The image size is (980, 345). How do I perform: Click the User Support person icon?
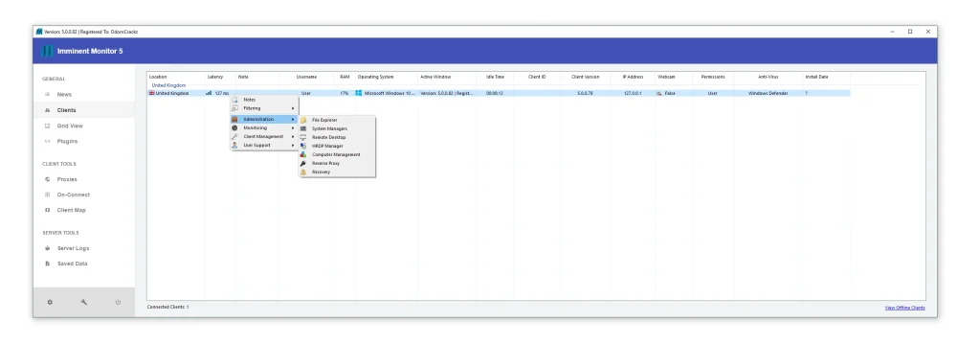[x=234, y=146]
